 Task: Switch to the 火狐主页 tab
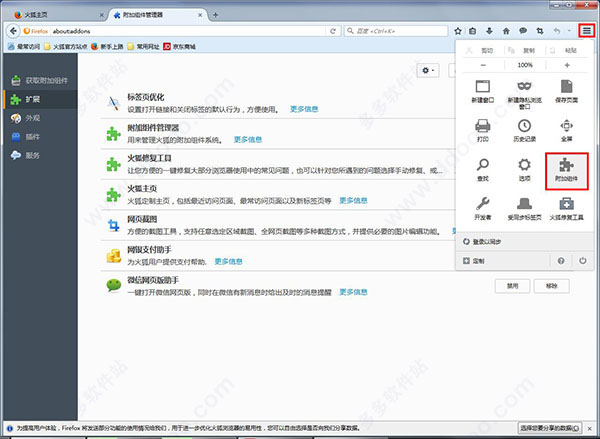tap(57, 15)
